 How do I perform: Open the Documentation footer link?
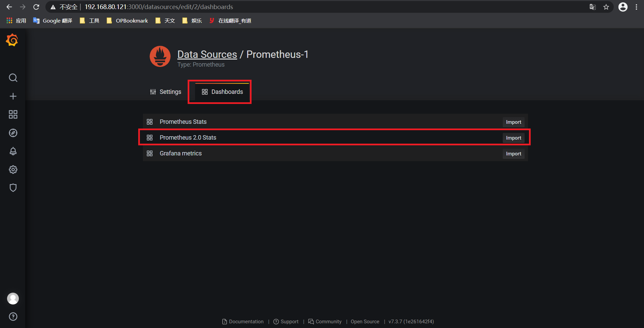click(x=243, y=322)
